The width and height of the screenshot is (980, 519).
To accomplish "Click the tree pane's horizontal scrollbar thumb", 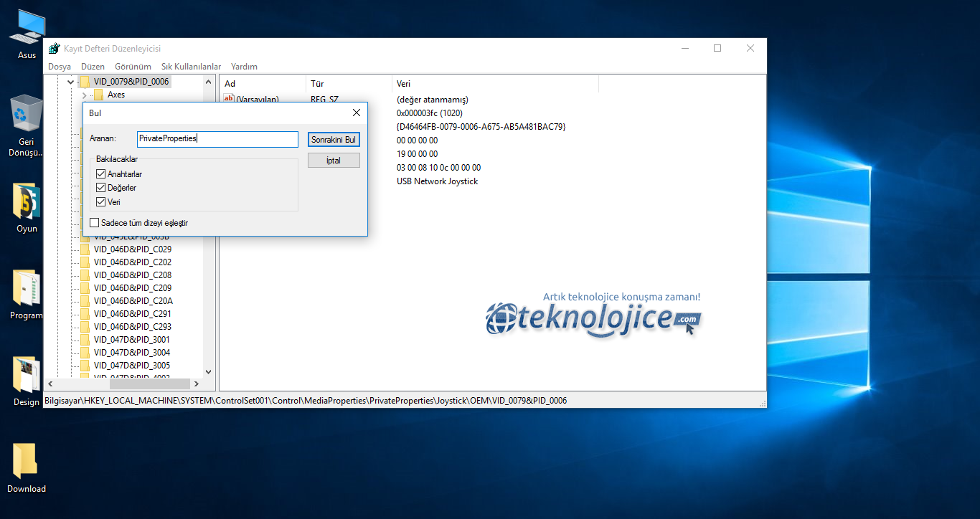I will click(149, 384).
